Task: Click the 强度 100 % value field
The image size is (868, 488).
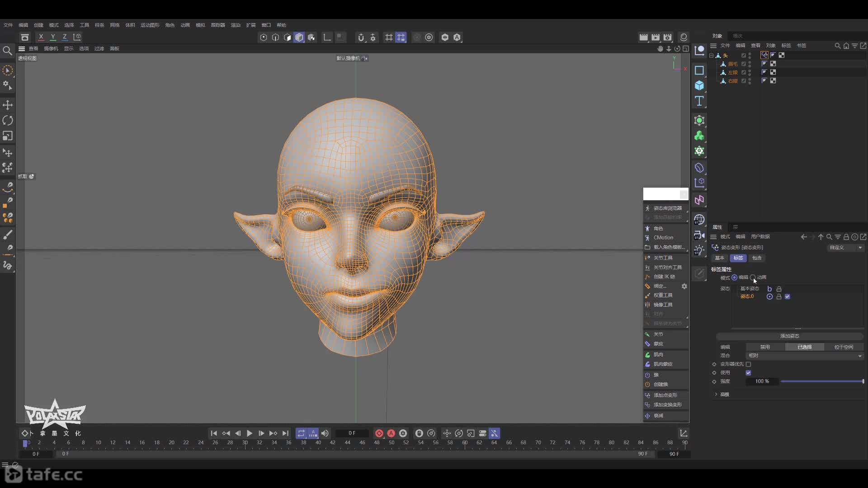Action: (762, 381)
